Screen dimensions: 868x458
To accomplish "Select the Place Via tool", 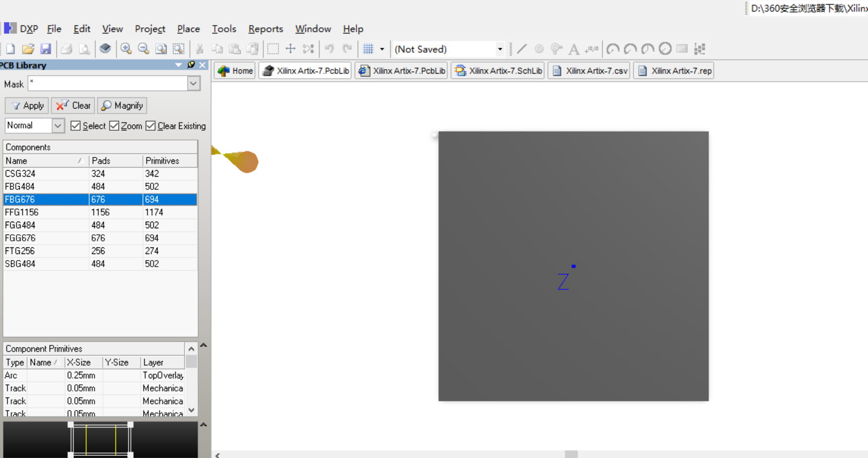I will click(x=556, y=49).
